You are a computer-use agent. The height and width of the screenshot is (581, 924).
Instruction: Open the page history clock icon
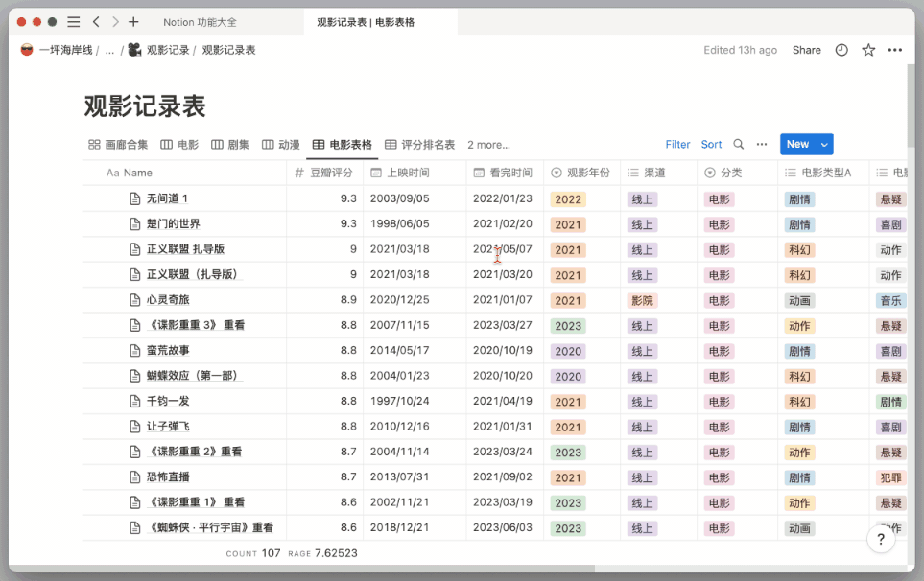pyautogui.click(x=841, y=50)
